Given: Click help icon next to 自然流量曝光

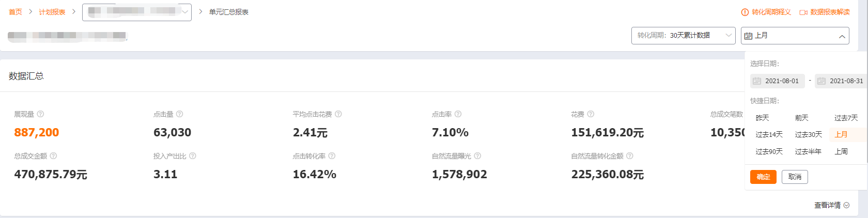Looking at the screenshot, I should tap(477, 156).
